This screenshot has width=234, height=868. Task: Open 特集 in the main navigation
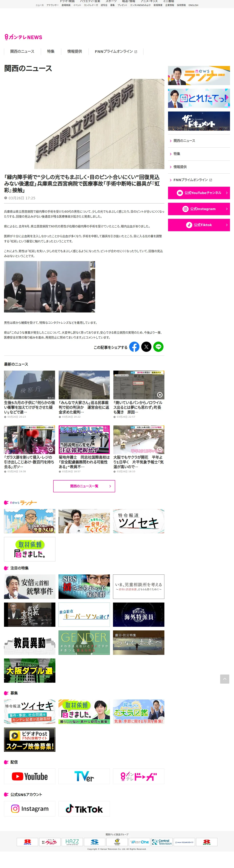tap(51, 52)
